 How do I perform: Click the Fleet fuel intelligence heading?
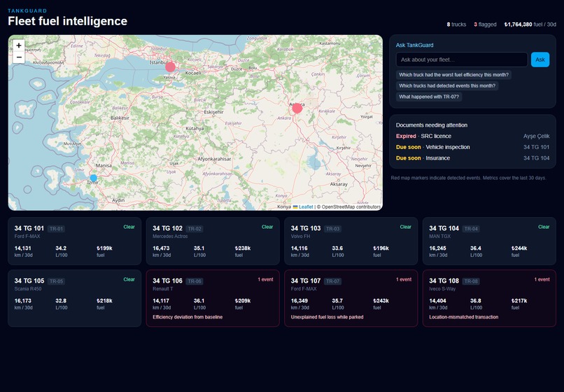[x=68, y=21]
